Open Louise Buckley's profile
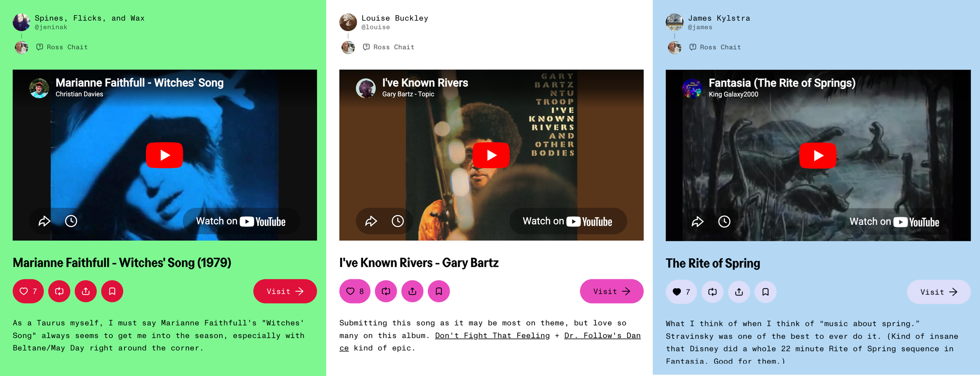The image size is (980, 376). pyautogui.click(x=395, y=18)
